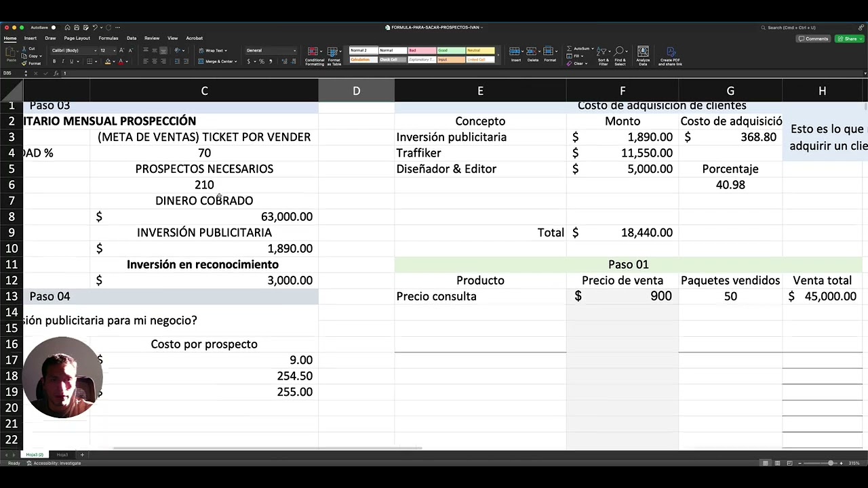The width and height of the screenshot is (868, 488).
Task: Open the more commands ellipsis in title bar
Action: tap(118, 28)
